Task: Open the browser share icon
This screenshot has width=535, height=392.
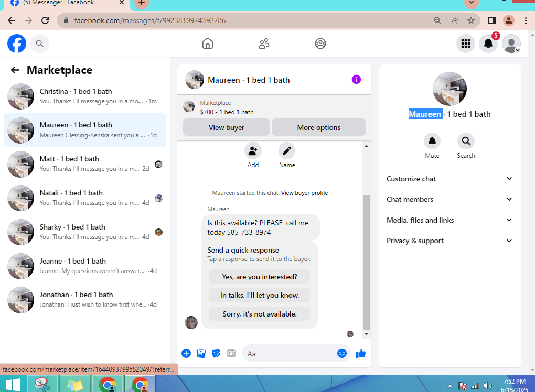Action: 454,20
